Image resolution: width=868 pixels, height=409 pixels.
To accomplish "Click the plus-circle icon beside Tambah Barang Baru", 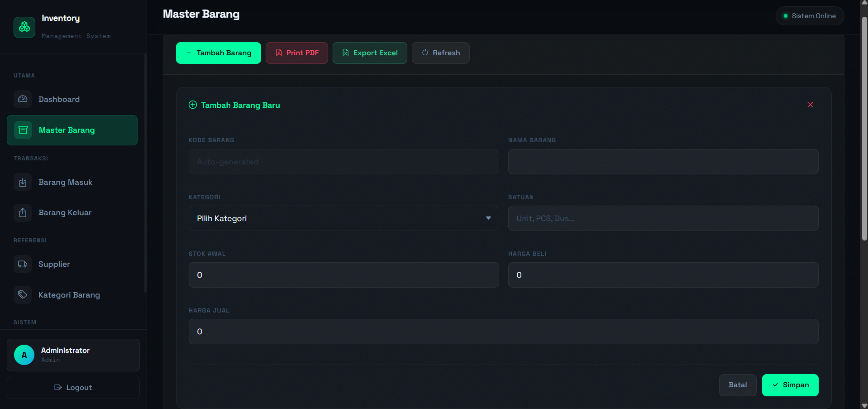I will (193, 105).
